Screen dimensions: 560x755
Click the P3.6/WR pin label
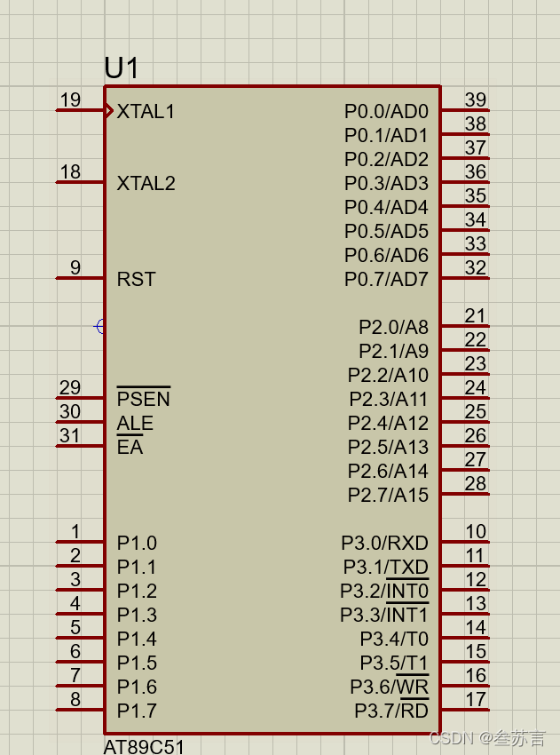(x=390, y=685)
